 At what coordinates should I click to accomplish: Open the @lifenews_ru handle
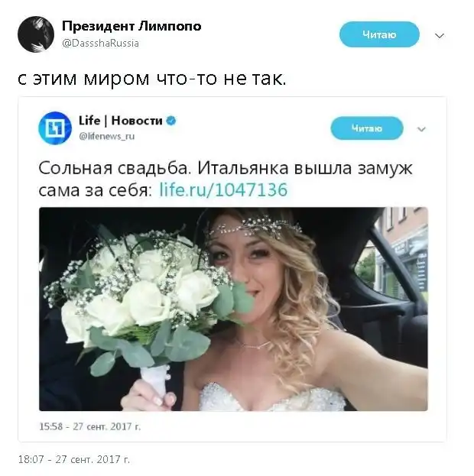click(106, 136)
